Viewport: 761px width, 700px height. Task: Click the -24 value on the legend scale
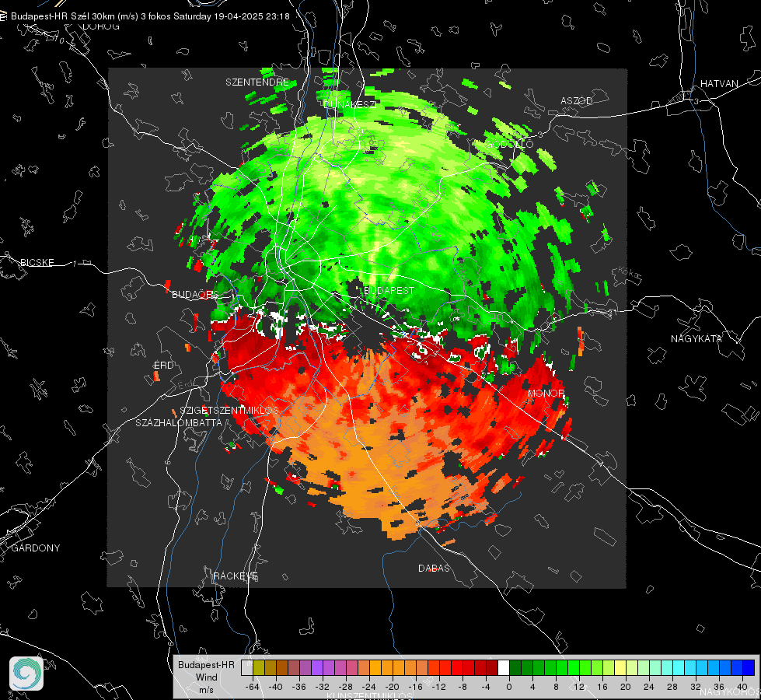pyautogui.click(x=369, y=687)
